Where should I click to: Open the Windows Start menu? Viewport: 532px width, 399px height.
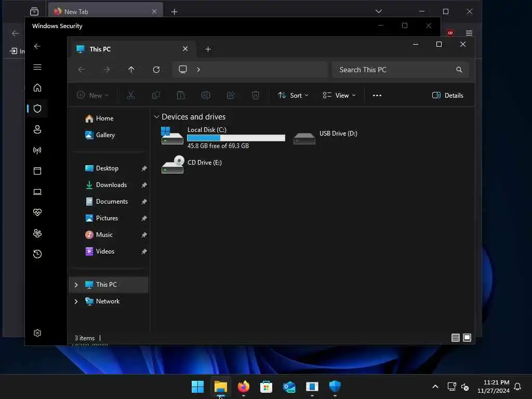click(197, 387)
